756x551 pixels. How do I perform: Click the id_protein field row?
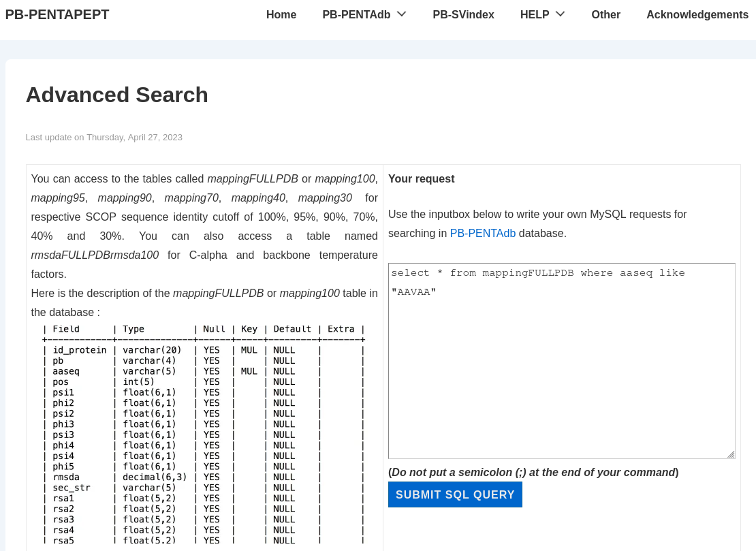coord(80,350)
